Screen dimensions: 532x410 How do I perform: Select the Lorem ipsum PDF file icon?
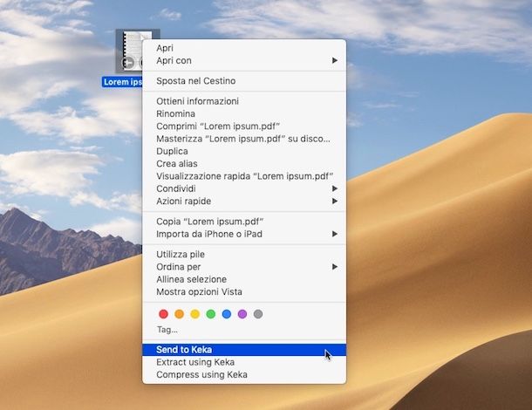(129, 51)
